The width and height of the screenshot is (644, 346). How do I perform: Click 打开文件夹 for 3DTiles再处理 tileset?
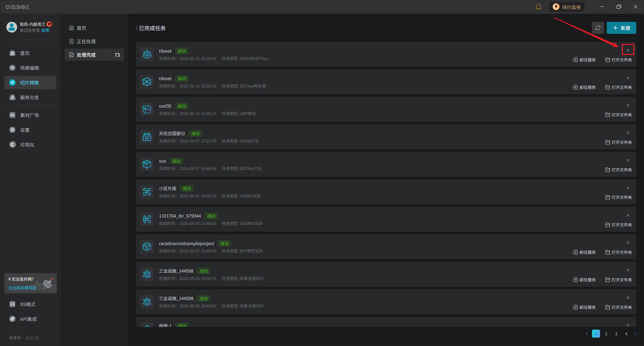tap(619, 87)
